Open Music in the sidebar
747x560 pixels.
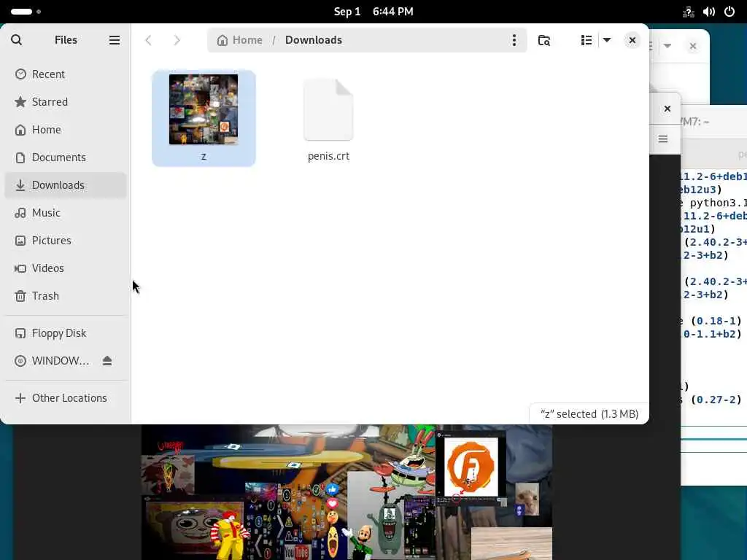click(x=66, y=212)
